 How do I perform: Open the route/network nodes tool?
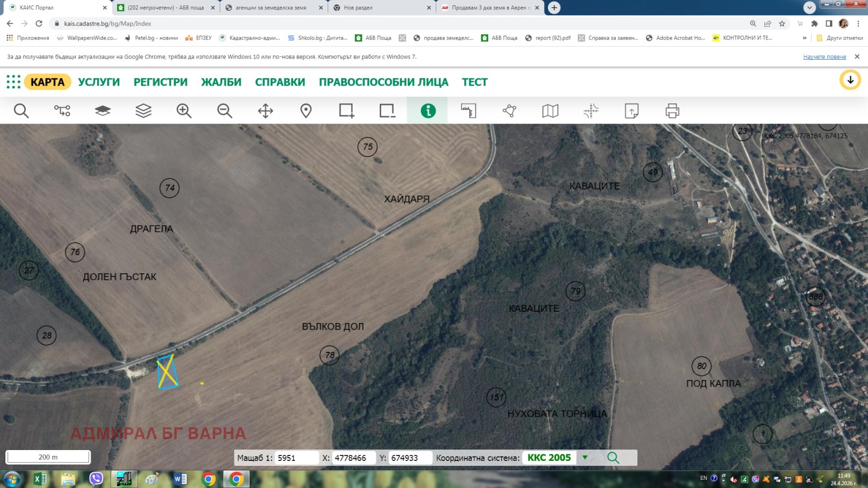62,111
